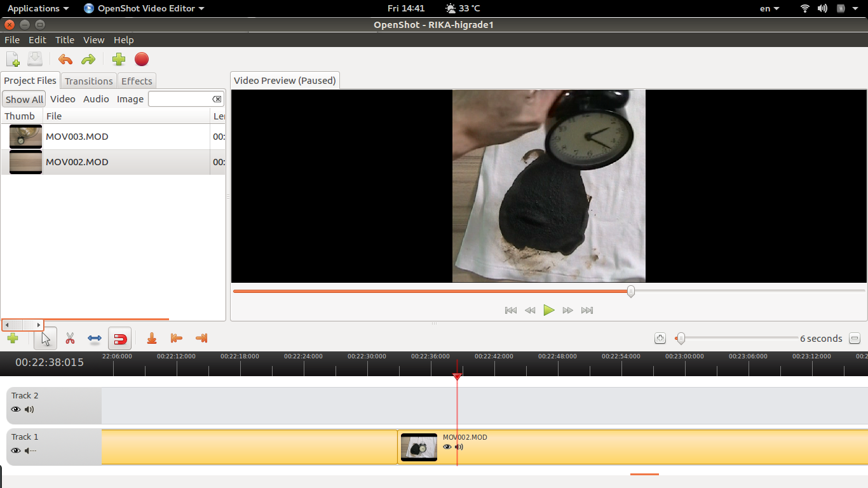Screen dimensions: 868x488
Task: Toggle the MOV002.MOD clip's eye icon
Action: pos(447,447)
